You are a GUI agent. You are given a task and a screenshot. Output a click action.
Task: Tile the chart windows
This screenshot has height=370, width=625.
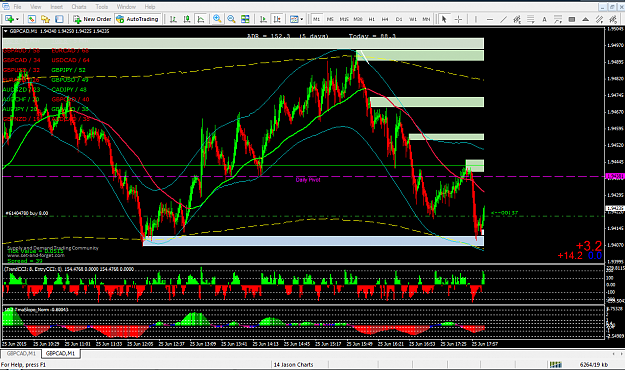[x=245, y=19]
